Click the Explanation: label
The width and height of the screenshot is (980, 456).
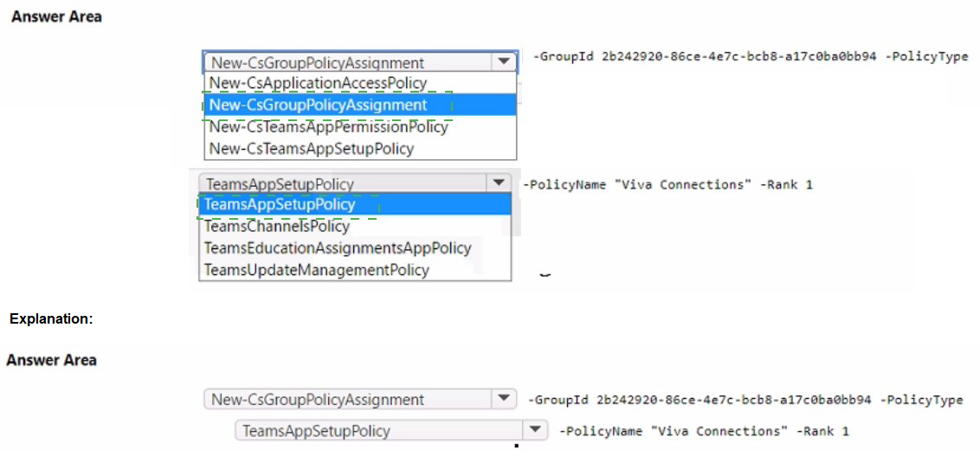pyautogui.click(x=51, y=318)
